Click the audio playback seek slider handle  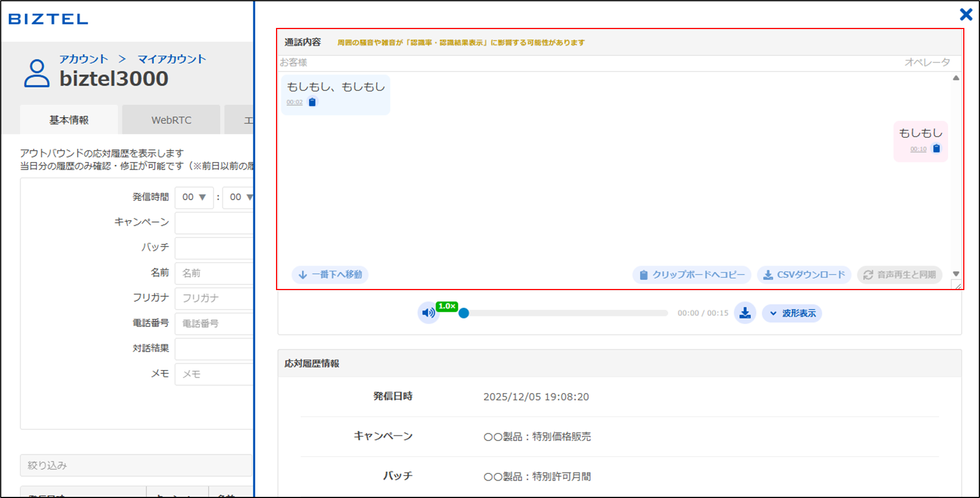(464, 313)
